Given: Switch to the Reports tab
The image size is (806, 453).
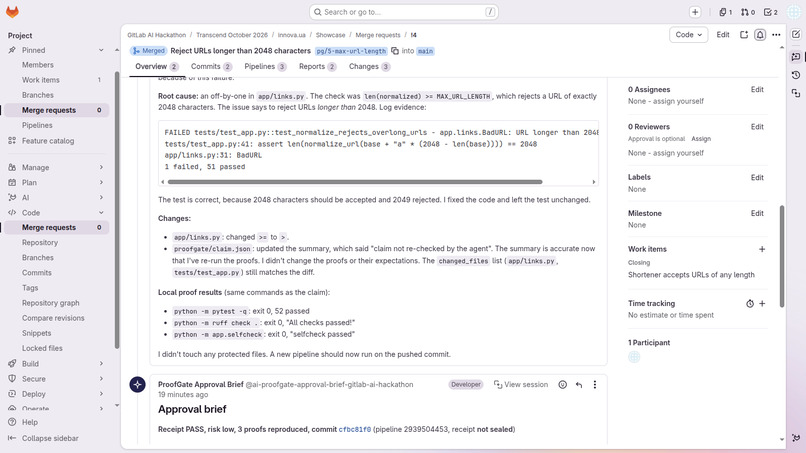Looking at the screenshot, I should 317,66.
